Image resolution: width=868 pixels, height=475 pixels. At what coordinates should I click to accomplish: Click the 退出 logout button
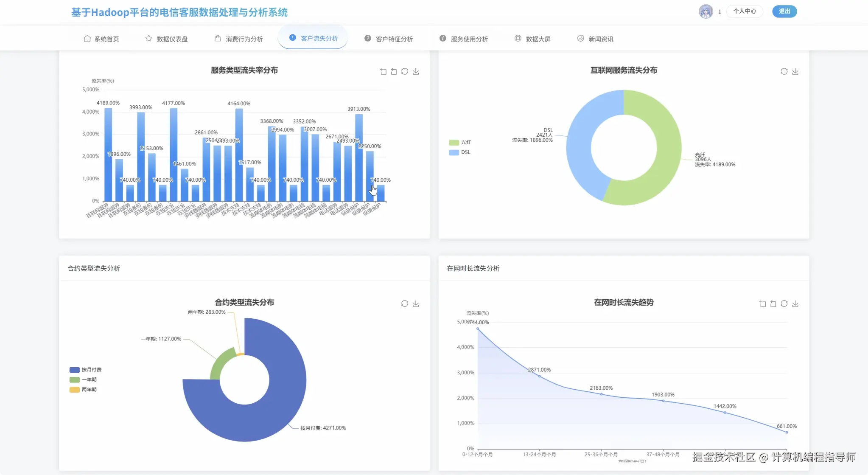pos(784,11)
